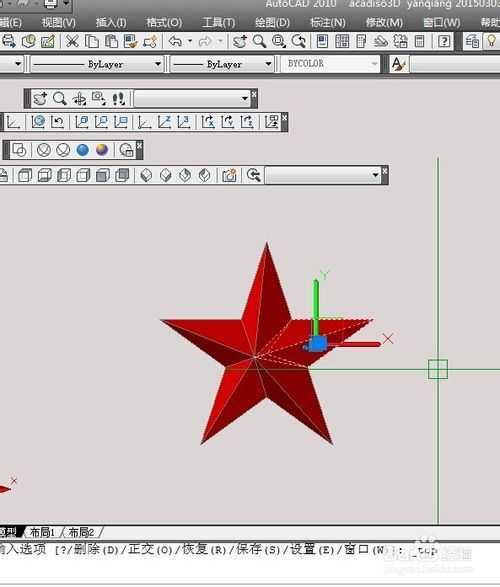
Task: Close the UCS toolbar
Action: point(284,118)
